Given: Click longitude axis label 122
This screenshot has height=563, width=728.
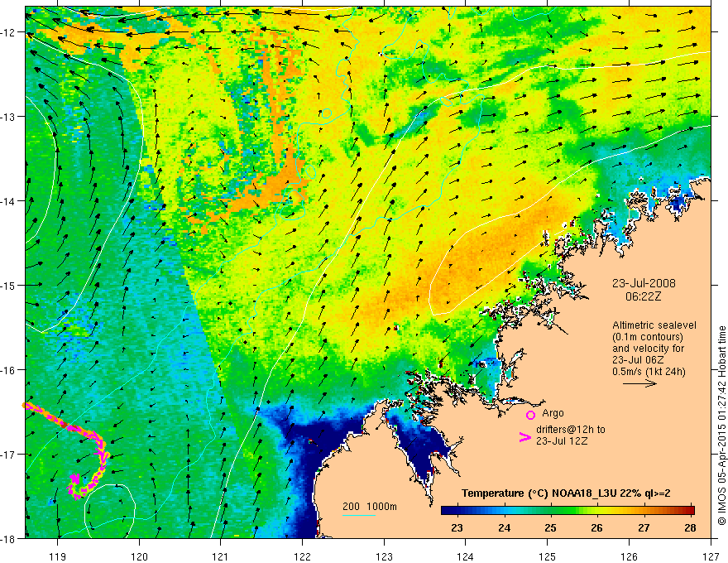Looking at the screenshot, I should tap(302, 556).
